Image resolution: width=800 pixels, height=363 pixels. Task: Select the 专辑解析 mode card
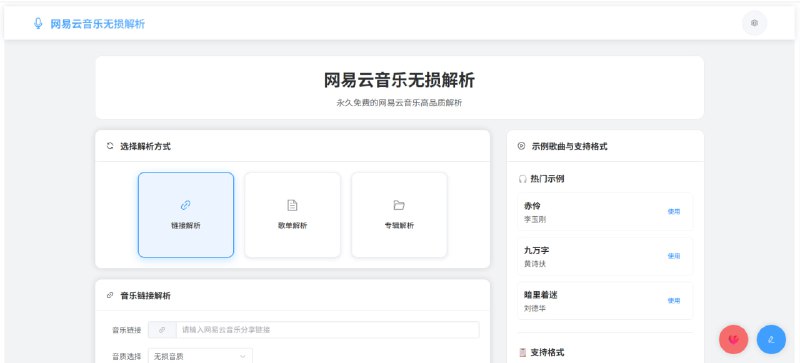point(399,215)
